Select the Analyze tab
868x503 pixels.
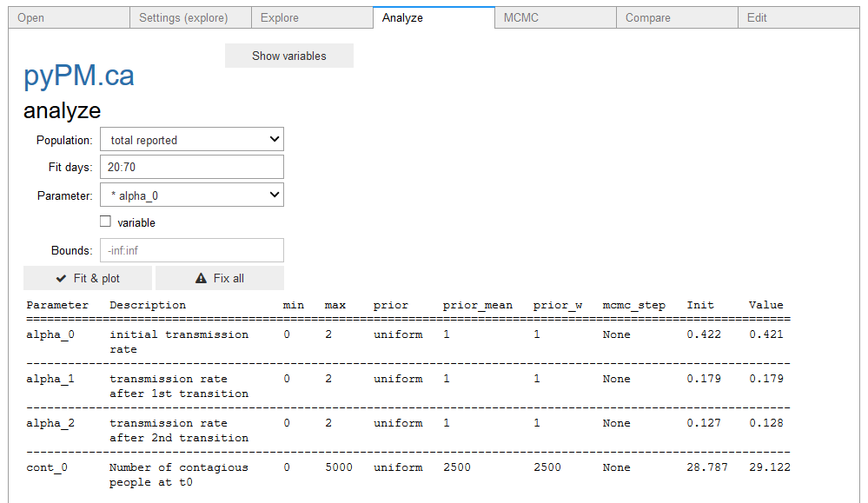[434, 17]
